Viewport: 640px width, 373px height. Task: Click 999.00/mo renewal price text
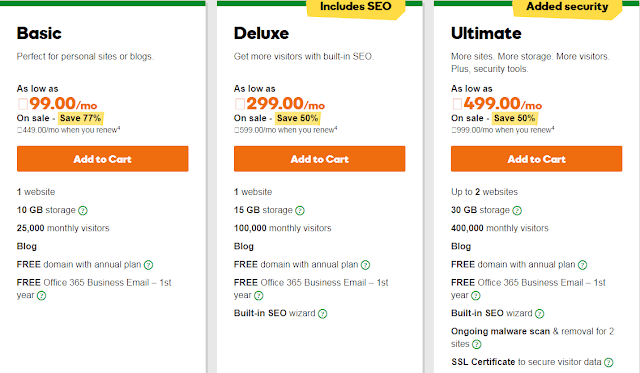pyautogui.click(x=503, y=130)
